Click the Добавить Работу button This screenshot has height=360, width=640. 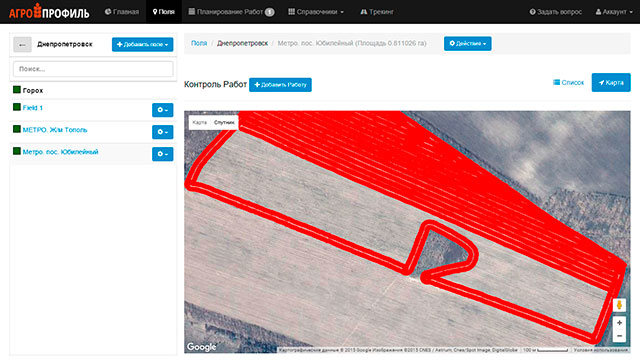coord(280,85)
